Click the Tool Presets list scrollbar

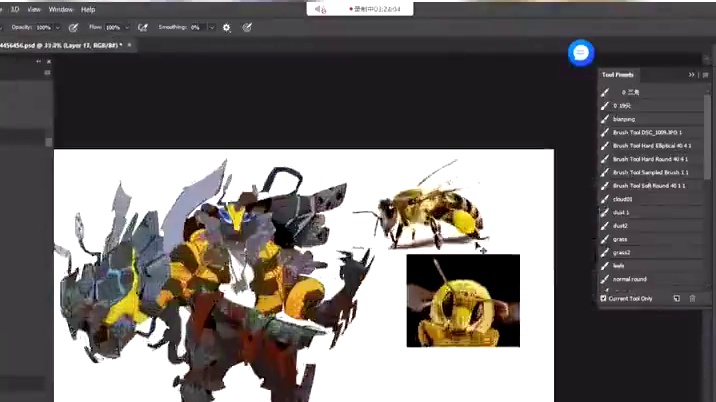(x=707, y=137)
